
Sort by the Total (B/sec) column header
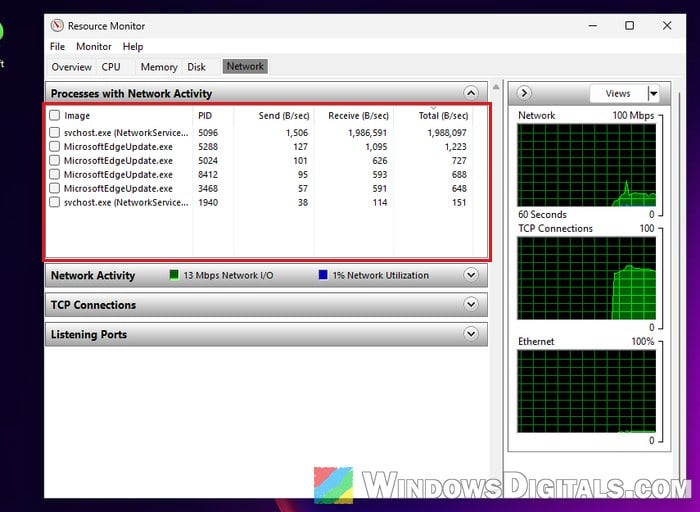tap(443, 116)
